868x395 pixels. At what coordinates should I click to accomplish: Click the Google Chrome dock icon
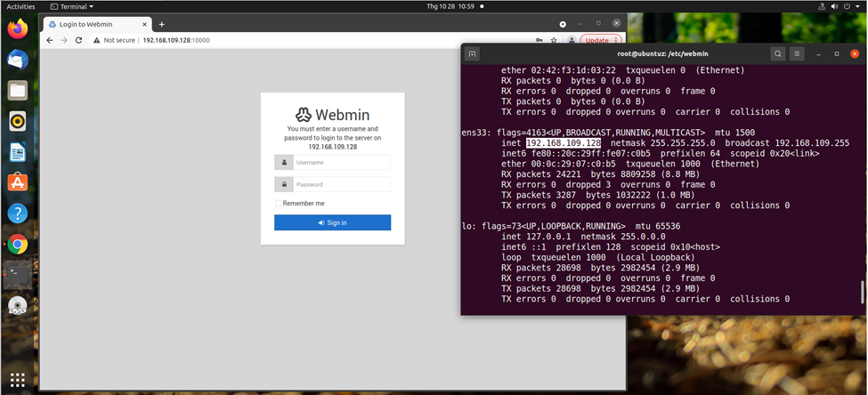pos(18,244)
